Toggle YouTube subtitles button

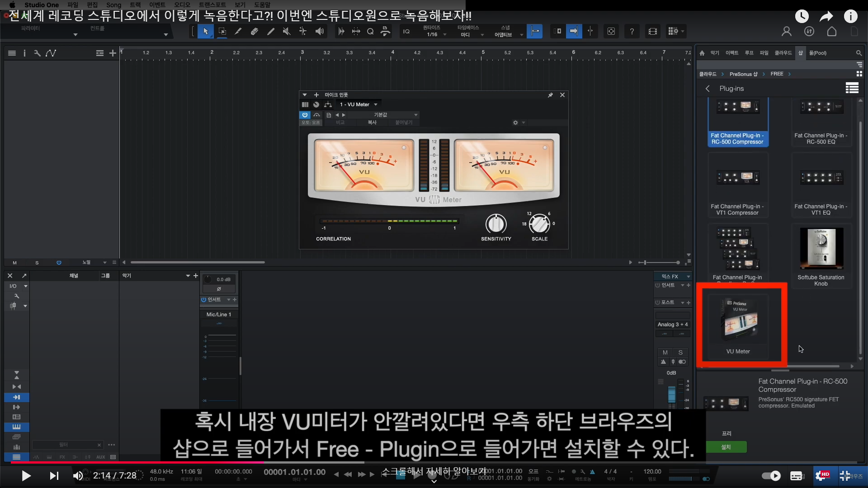coord(797,476)
